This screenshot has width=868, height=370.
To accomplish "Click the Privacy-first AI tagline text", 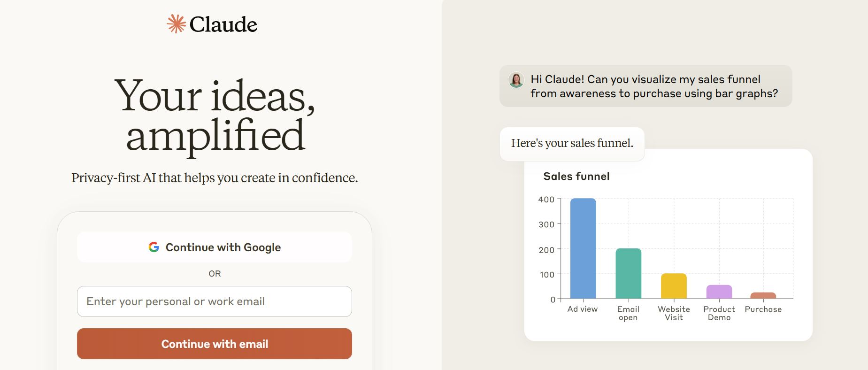I will click(x=215, y=178).
